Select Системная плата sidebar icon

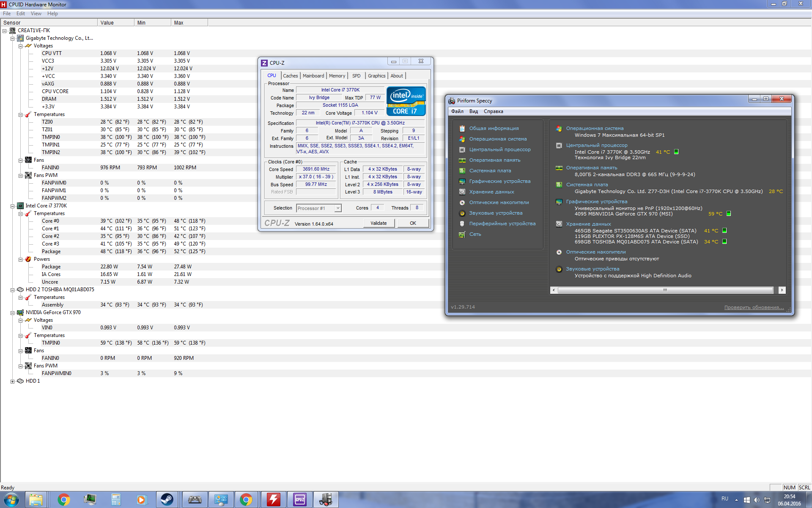click(x=462, y=171)
